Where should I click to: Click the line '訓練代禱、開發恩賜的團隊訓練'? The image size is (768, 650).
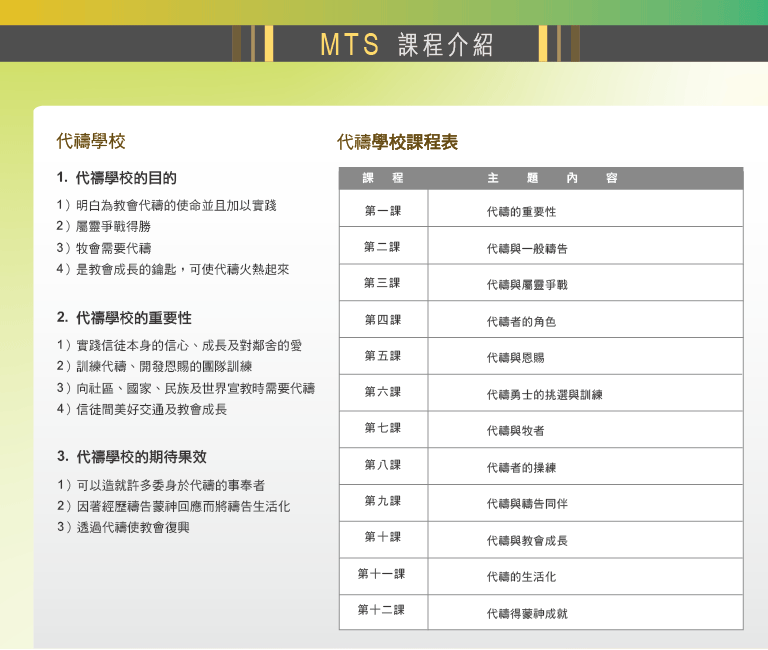click(164, 366)
